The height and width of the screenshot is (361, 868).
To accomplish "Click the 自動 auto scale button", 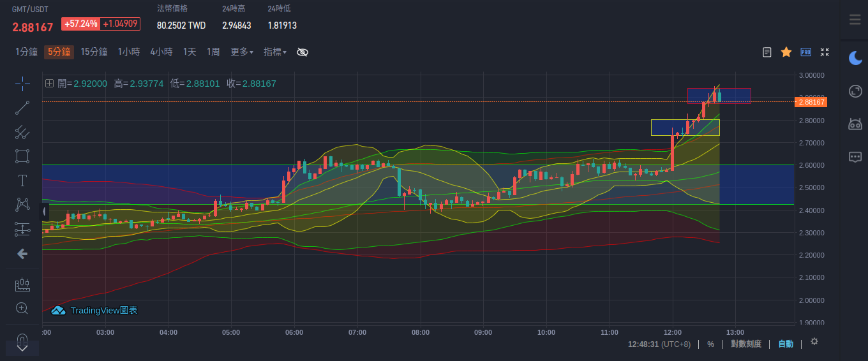I will [786, 344].
